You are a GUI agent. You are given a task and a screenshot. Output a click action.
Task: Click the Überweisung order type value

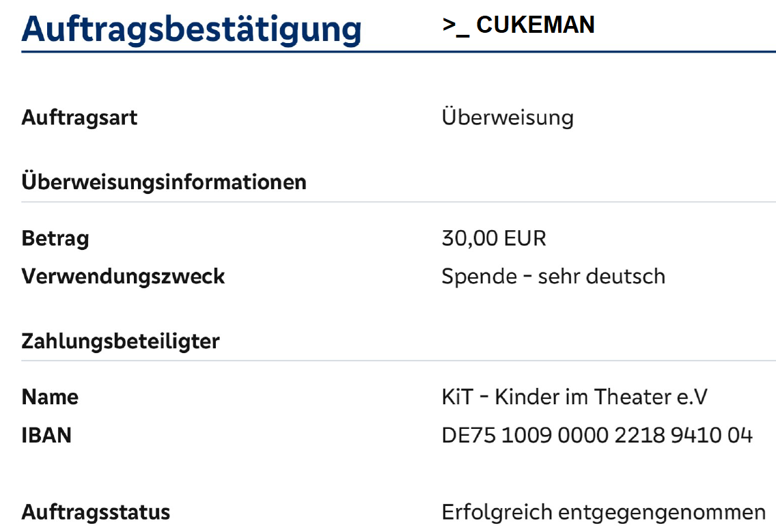click(x=508, y=117)
